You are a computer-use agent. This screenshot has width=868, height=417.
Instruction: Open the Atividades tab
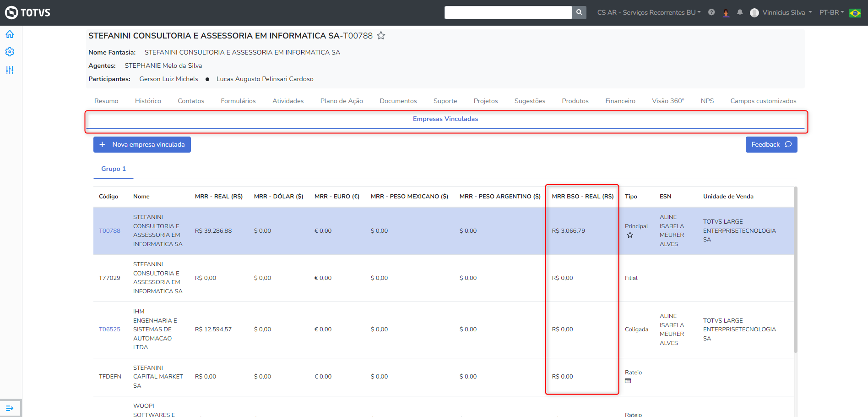pyautogui.click(x=288, y=101)
